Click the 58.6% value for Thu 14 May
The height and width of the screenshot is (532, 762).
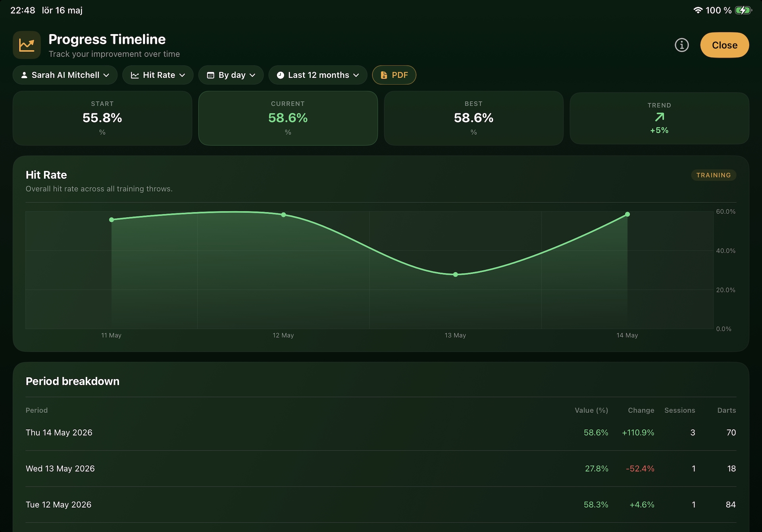click(596, 432)
